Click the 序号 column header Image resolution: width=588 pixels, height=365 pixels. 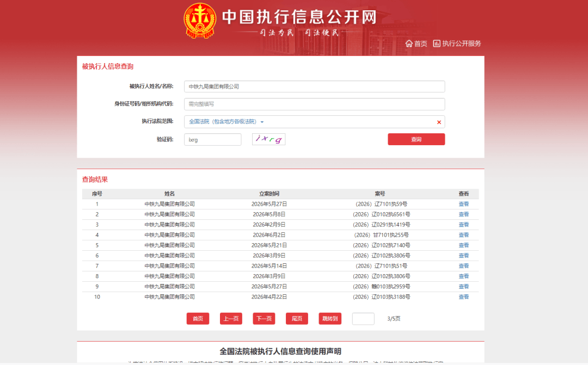tap(97, 194)
